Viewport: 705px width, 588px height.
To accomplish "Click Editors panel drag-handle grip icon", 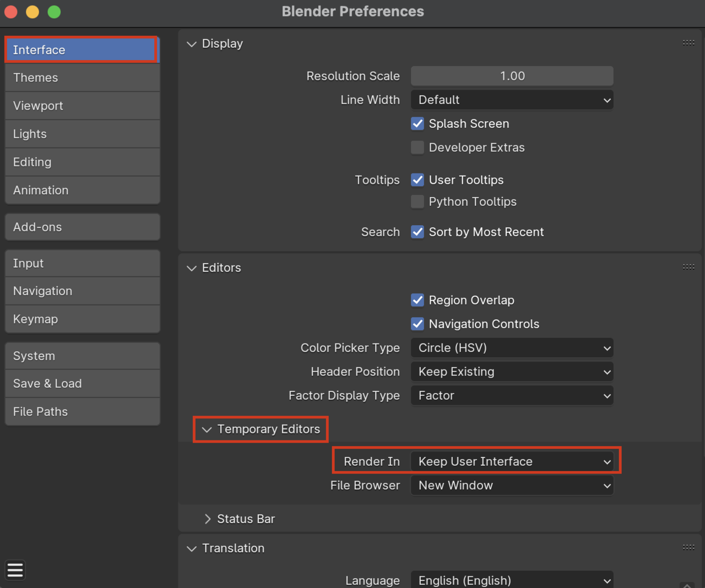I will [688, 266].
